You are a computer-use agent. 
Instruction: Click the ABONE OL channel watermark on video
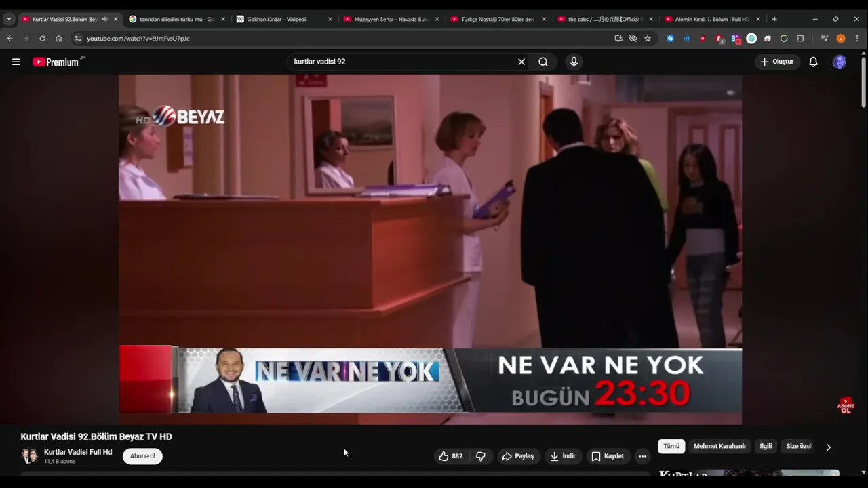tap(846, 406)
